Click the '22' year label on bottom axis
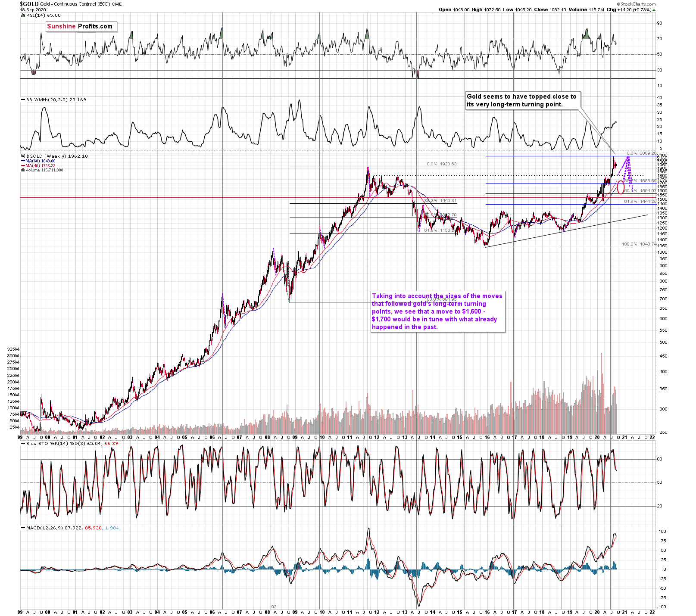 pyautogui.click(x=652, y=612)
